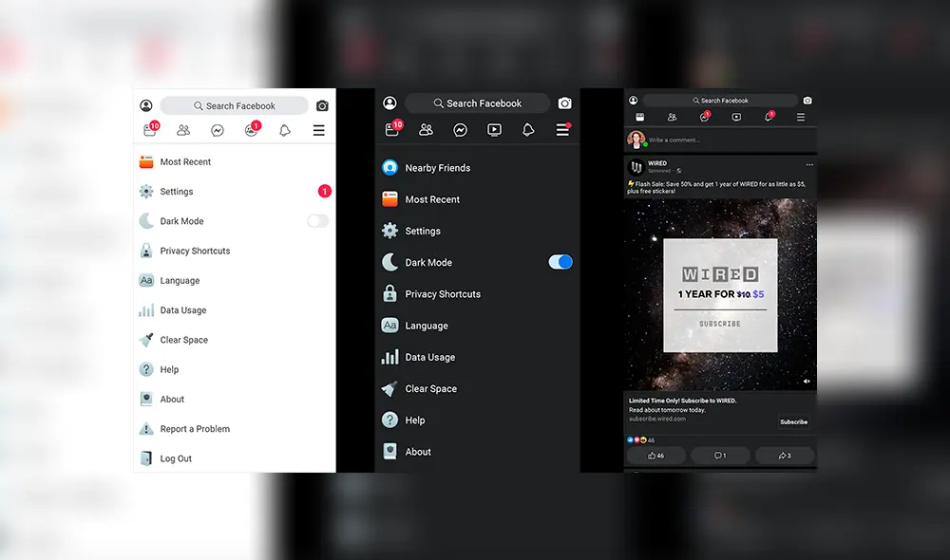Click the Like button showing 46
Image resolution: width=950 pixels, height=560 pixels.
(x=655, y=456)
